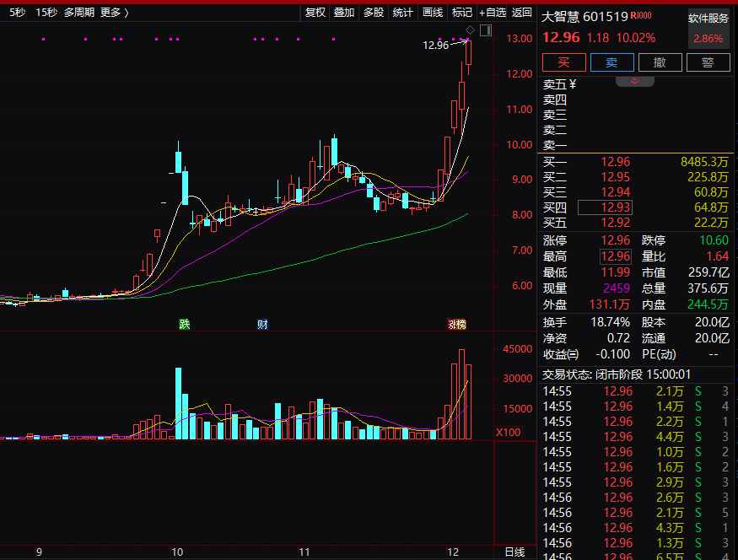Viewport: 738px width, 560px height.
Task: Click the ¥ symbol beside 卖五
Action: (x=573, y=83)
